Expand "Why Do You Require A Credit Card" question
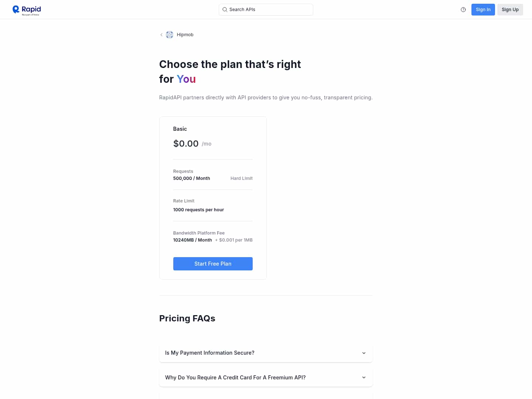Image resolution: width=532 pixels, height=399 pixels. [235, 378]
